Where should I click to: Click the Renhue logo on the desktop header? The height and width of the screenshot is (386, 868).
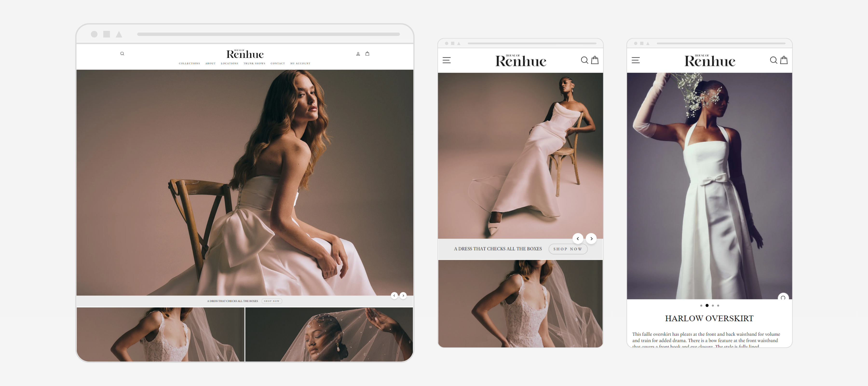[x=245, y=54]
